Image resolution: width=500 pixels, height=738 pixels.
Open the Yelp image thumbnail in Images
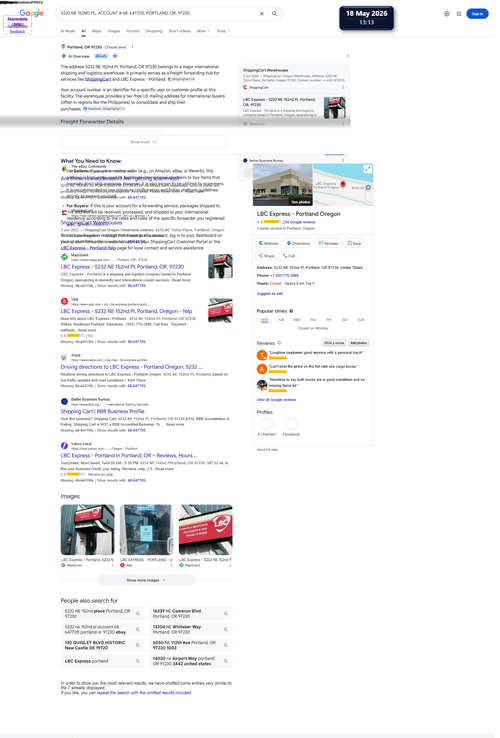146,530
